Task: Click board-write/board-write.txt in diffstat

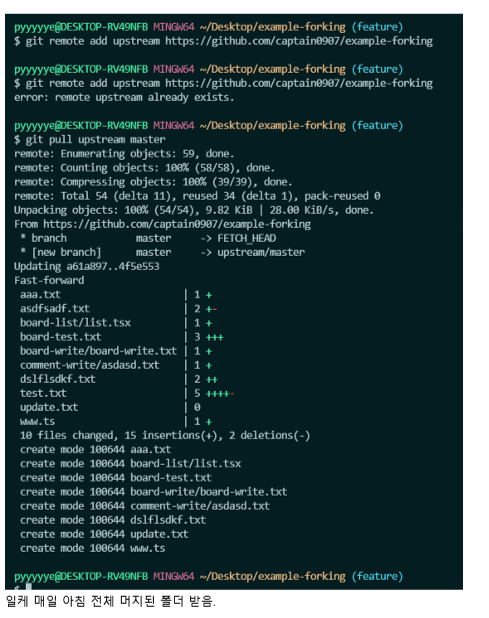Action: (99, 351)
